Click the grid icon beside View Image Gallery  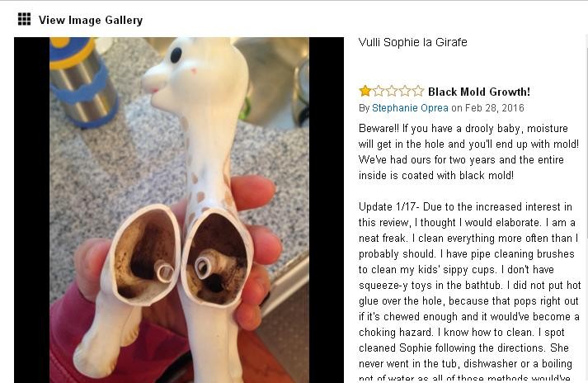pos(25,19)
